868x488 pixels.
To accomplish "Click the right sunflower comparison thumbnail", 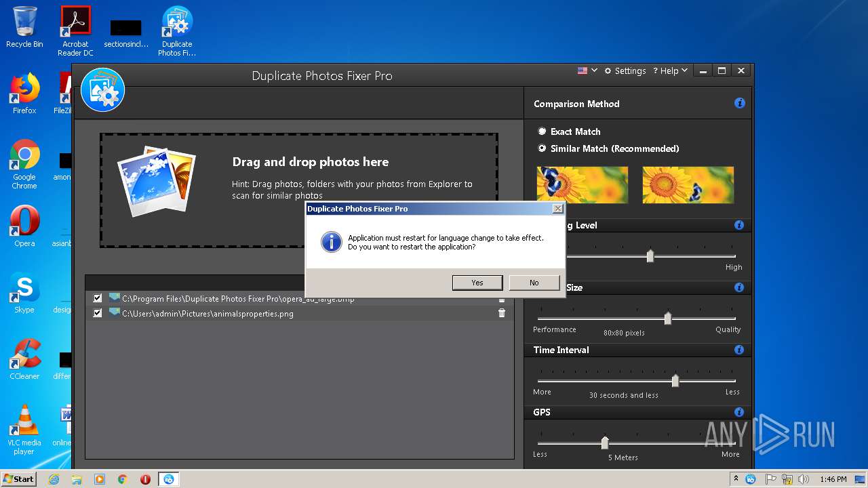I will point(688,185).
